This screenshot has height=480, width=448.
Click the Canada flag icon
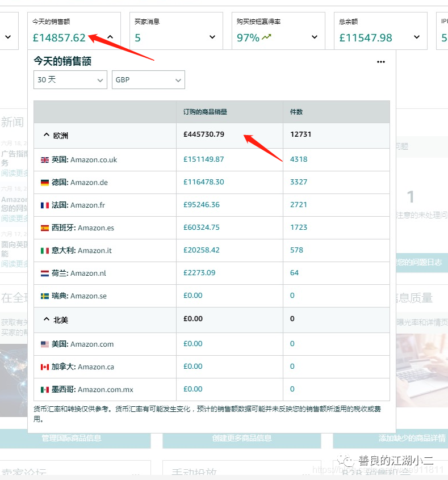(x=45, y=367)
